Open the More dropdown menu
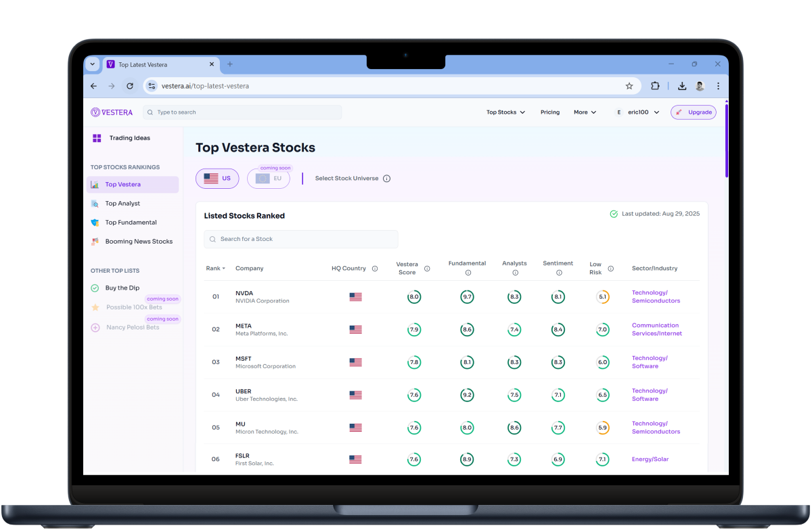Screen dimensions: 812x530 coord(585,112)
